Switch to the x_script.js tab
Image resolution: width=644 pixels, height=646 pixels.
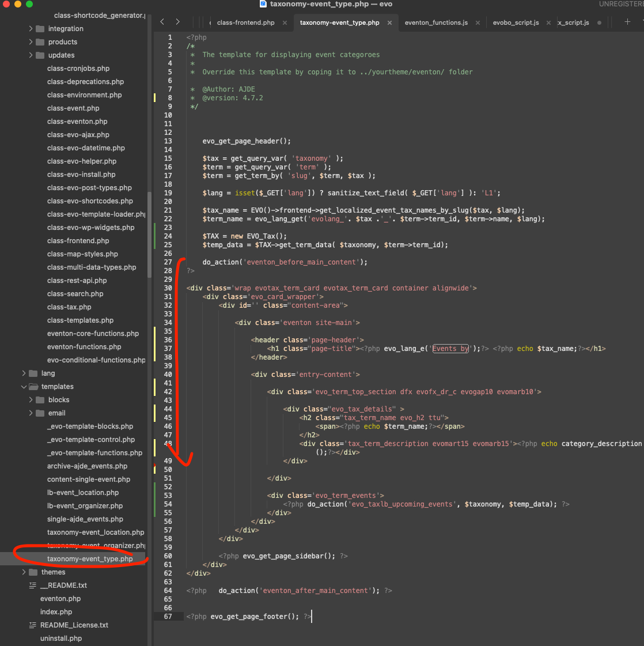[574, 22]
